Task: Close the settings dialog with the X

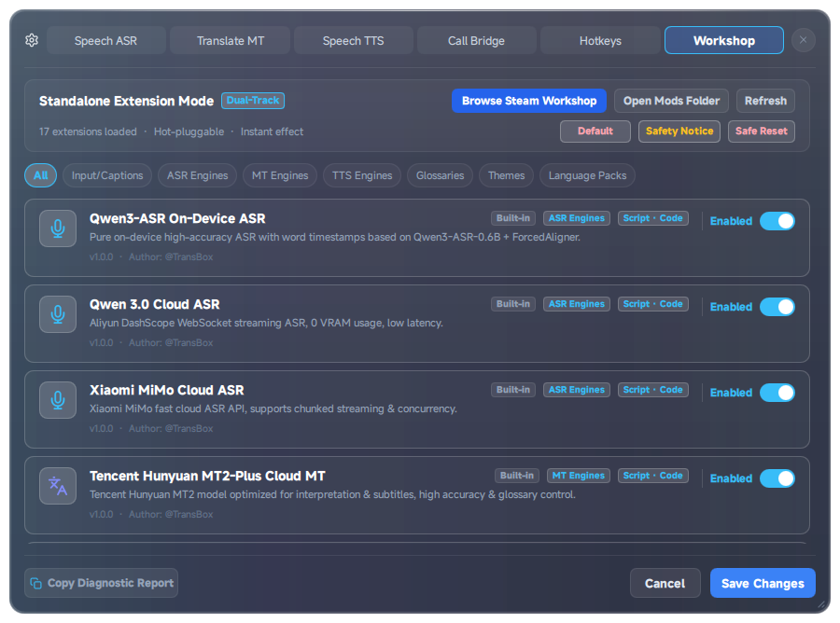Action: (x=803, y=40)
